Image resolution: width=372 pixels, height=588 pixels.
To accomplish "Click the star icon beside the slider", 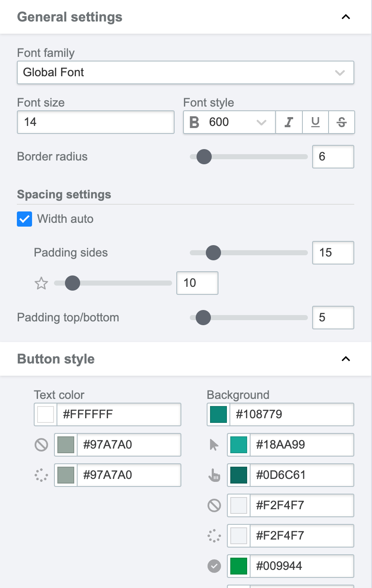I will (x=41, y=283).
